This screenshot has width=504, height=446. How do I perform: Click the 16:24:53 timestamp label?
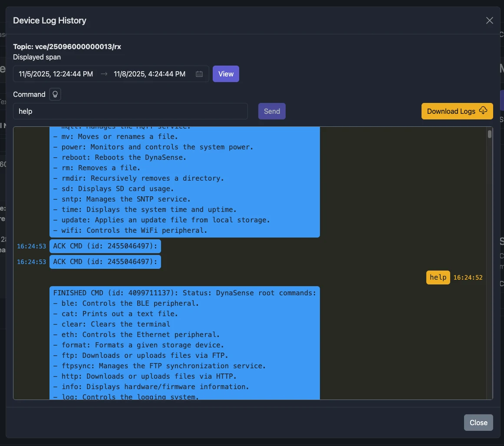[x=31, y=246]
